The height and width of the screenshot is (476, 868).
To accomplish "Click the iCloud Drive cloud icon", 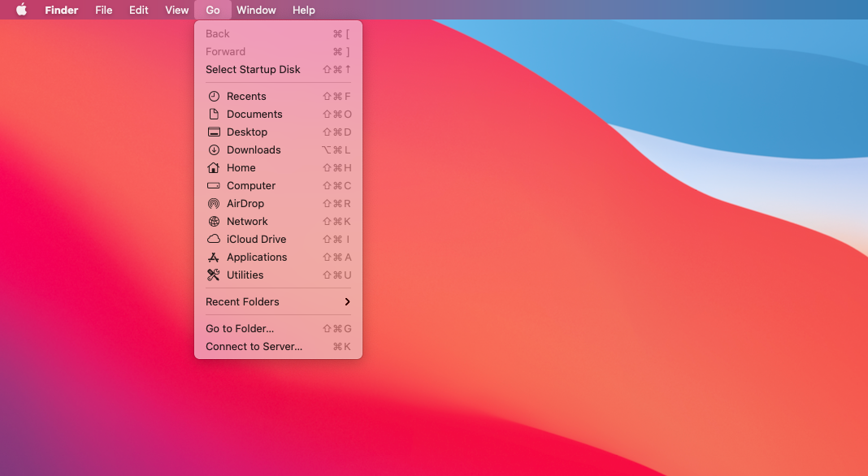I will tap(214, 239).
